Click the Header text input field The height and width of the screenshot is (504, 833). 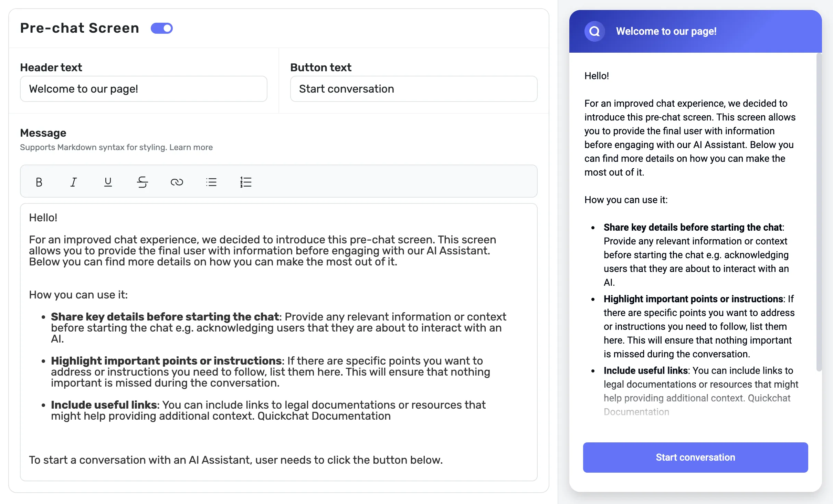tap(144, 89)
